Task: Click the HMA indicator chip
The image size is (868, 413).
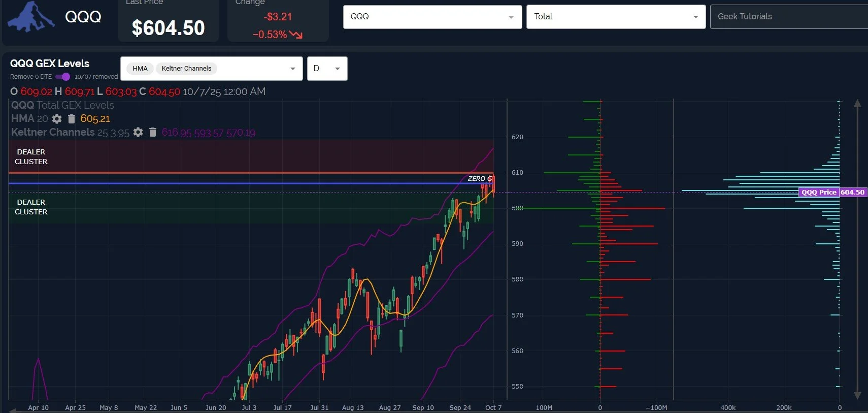Action: click(140, 69)
